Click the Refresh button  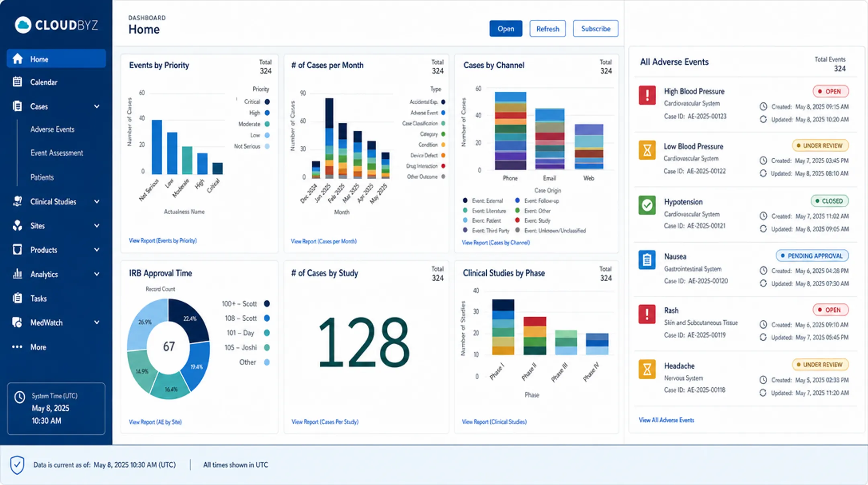[547, 29]
